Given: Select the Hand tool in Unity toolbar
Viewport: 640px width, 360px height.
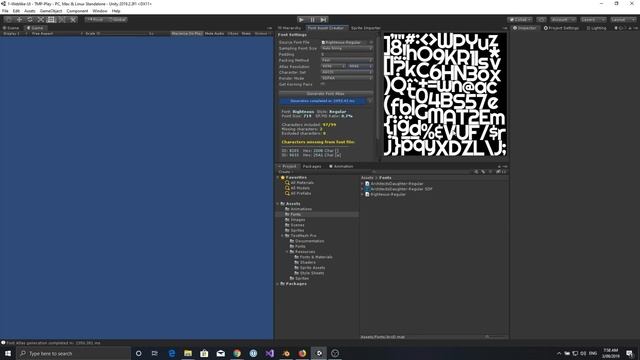Looking at the screenshot, I should [8, 20].
